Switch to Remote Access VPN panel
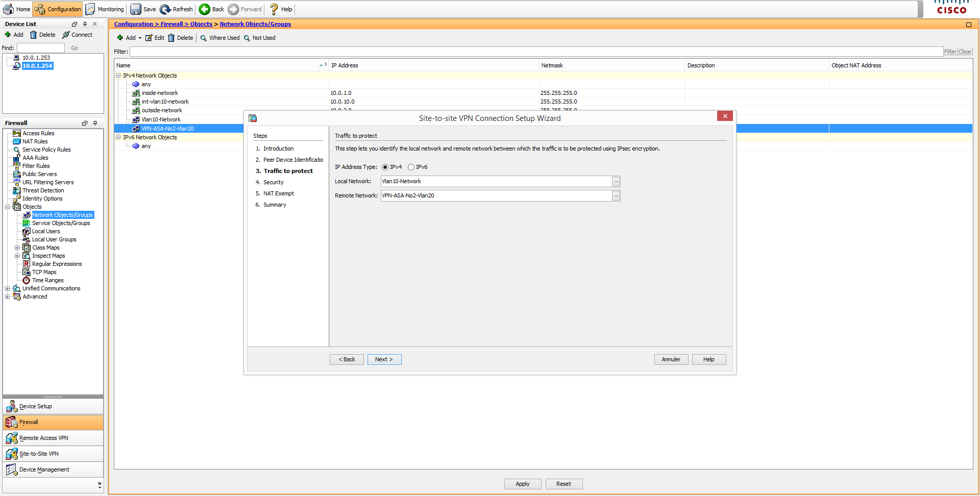The image size is (980, 496). click(53, 438)
